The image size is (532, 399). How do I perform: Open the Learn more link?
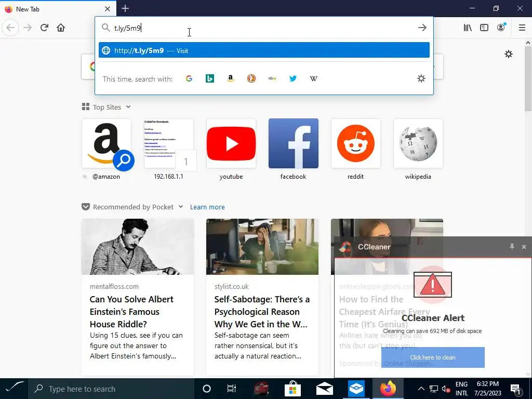[x=207, y=207]
